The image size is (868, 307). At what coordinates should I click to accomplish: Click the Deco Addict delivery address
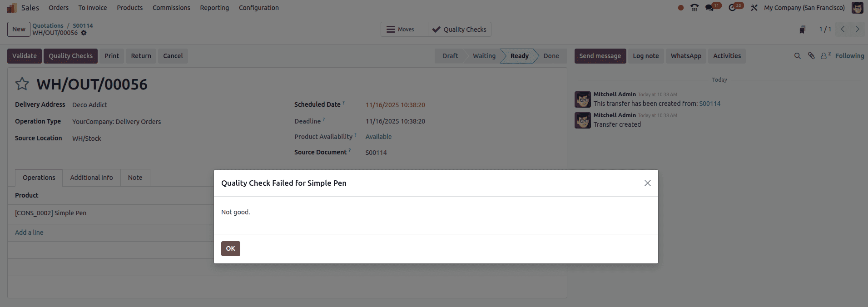pyautogui.click(x=90, y=105)
